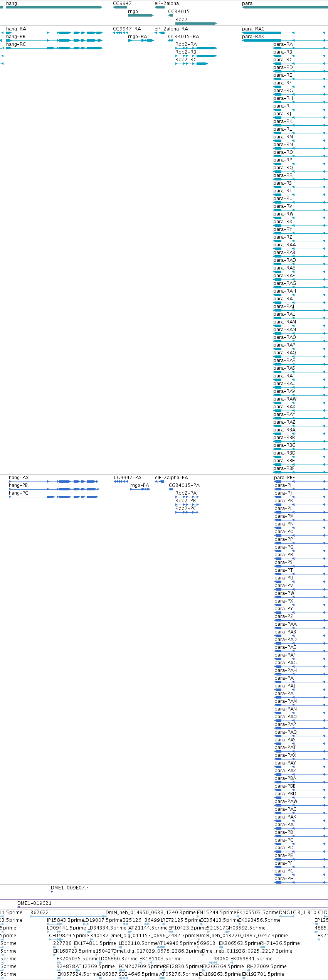Click the hang-PA protein label

point(19,478)
